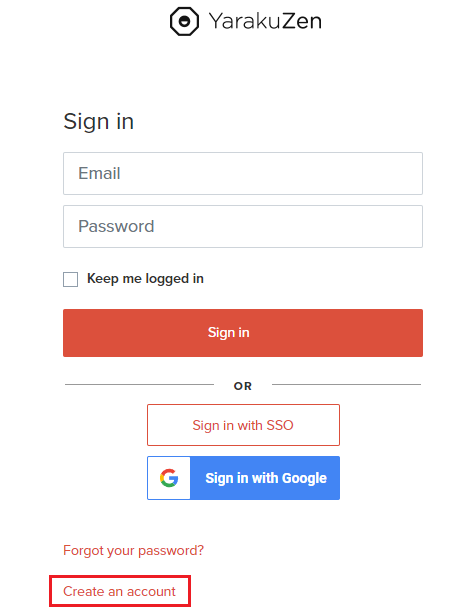The width and height of the screenshot is (452, 615).
Task: Choose Sign in with SSO
Action: [x=243, y=425]
